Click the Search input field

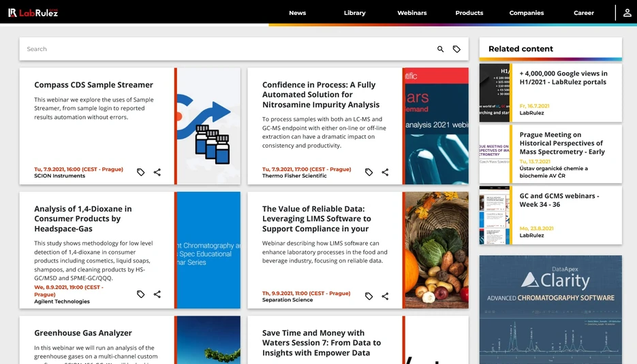(228, 49)
